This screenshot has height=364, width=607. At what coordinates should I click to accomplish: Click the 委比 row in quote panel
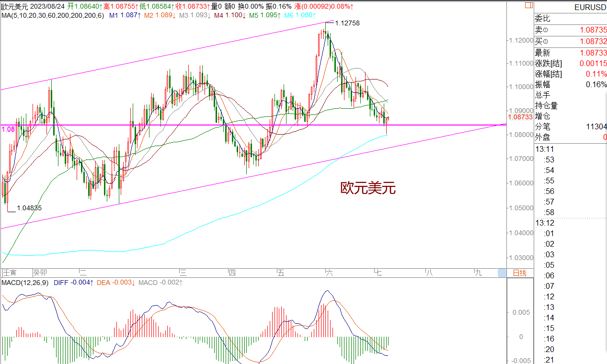click(570, 19)
